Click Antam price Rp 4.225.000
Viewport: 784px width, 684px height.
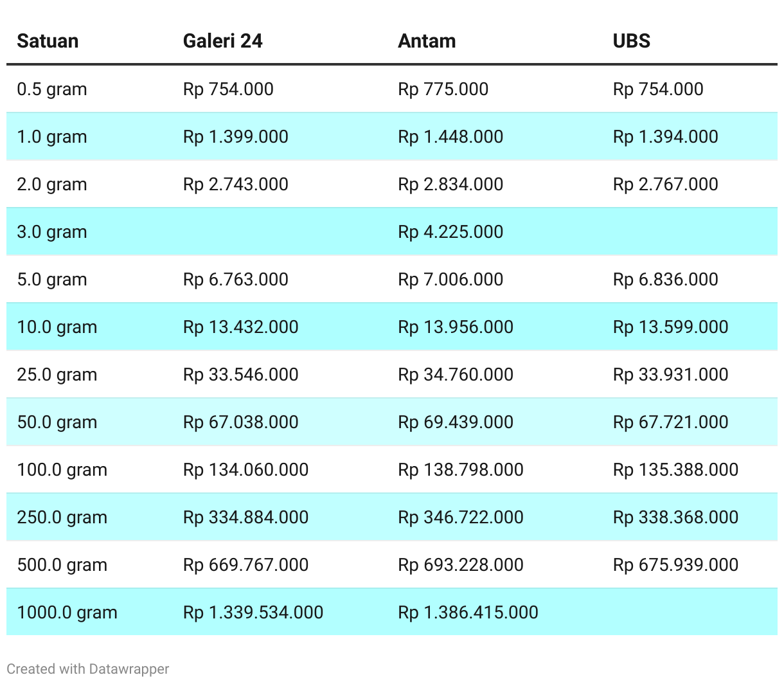[450, 231]
